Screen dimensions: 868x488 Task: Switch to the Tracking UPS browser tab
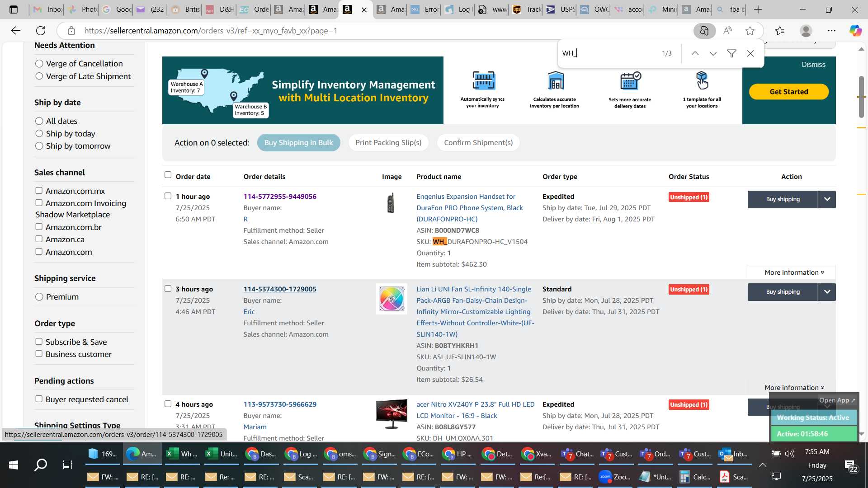tap(526, 9)
